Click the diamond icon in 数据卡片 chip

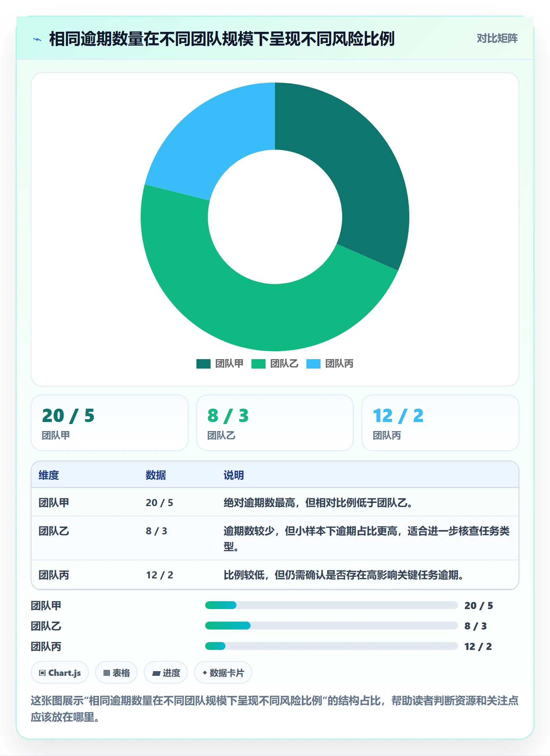click(205, 673)
